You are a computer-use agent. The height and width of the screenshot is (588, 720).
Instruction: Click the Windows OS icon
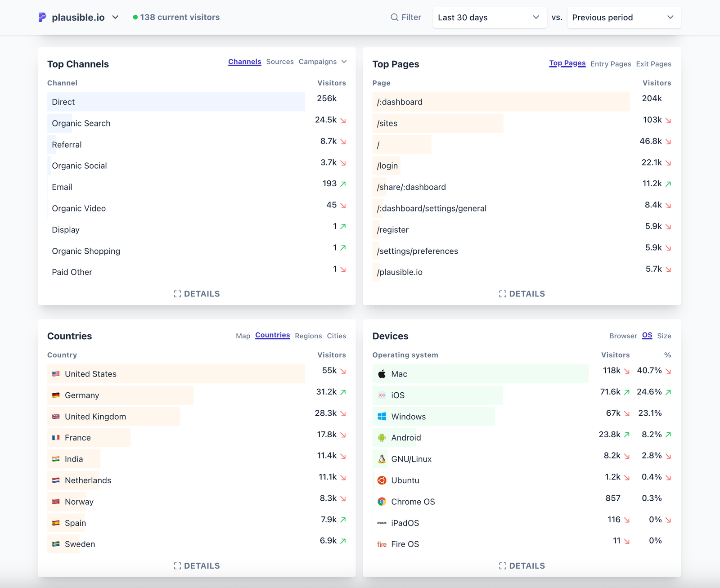pyautogui.click(x=382, y=417)
